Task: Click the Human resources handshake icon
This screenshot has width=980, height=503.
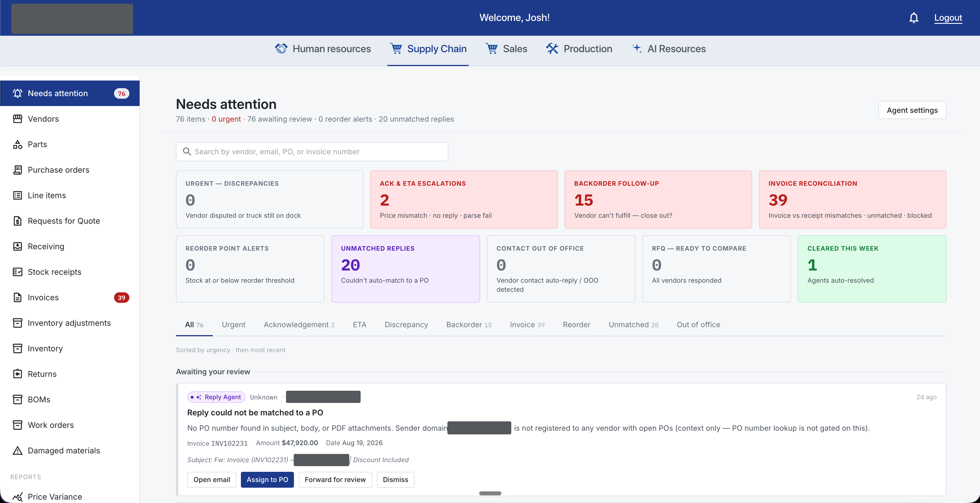Action: tap(281, 49)
